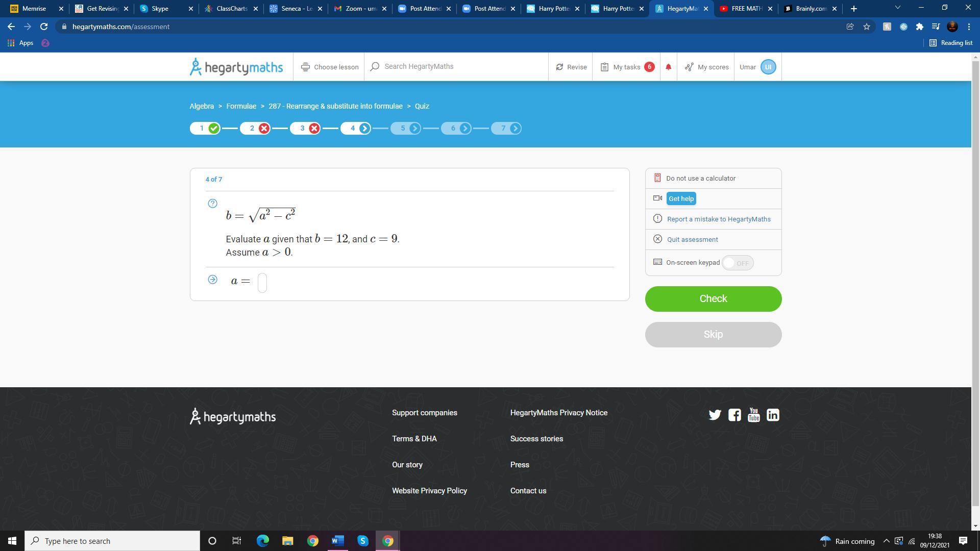
Task: Open HegartyMaths Facebook icon in footer
Action: coord(734,415)
